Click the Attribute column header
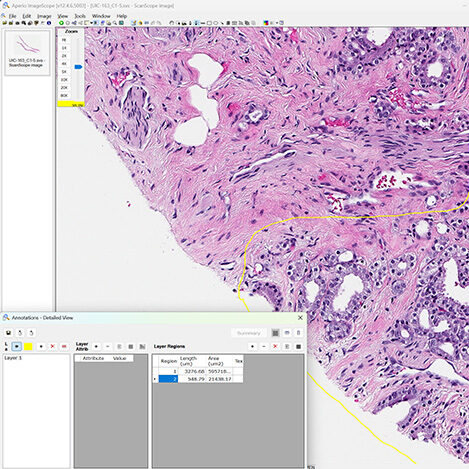Screen dimensions: 469x469 coord(93,358)
